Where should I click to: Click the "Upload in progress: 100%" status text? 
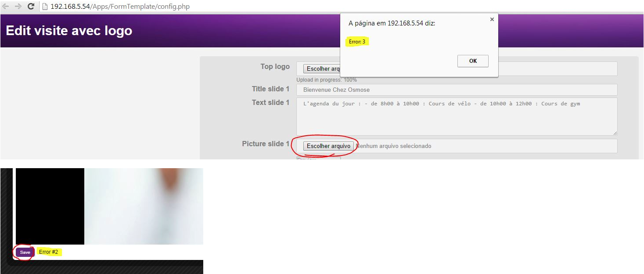click(326, 80)
